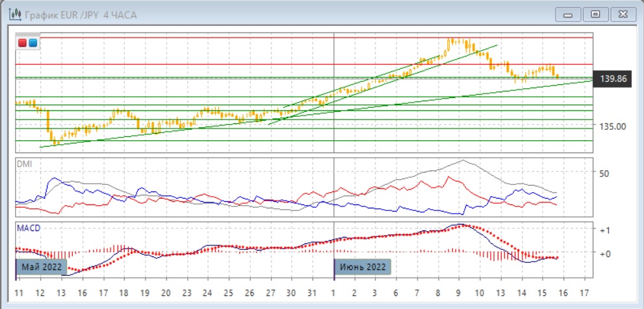
Task: Click date label 31 on time axis
Action: click(312, 293)
